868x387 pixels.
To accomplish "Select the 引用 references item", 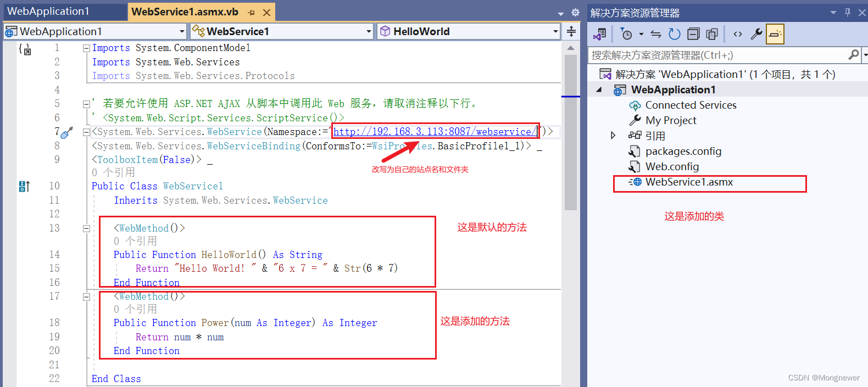I will pyautogui.click(x=655, y=136).
